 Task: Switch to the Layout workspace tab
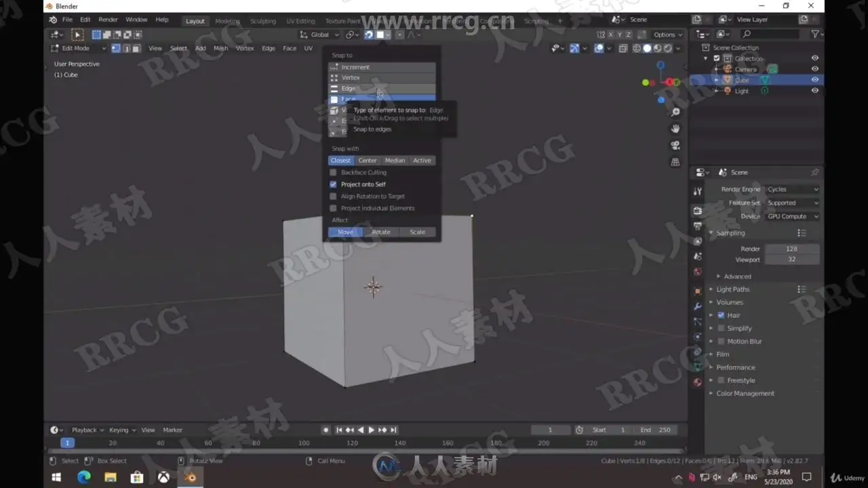195,21
